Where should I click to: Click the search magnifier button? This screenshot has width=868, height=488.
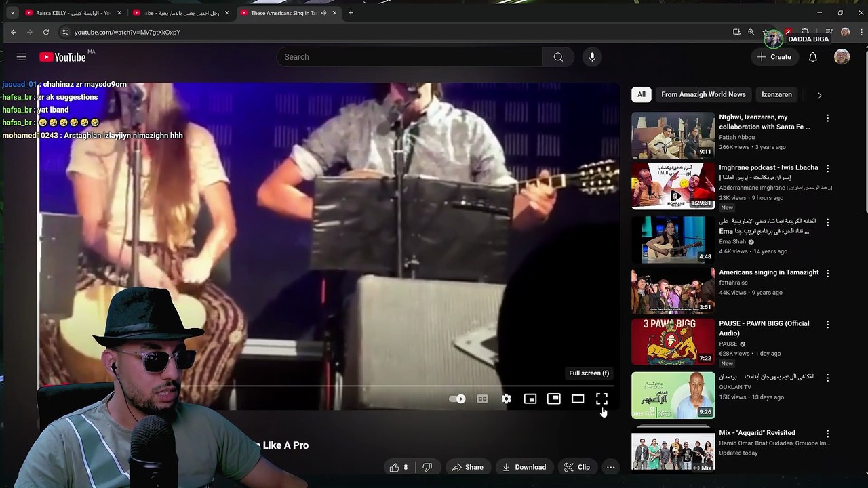tap(558, 57)
